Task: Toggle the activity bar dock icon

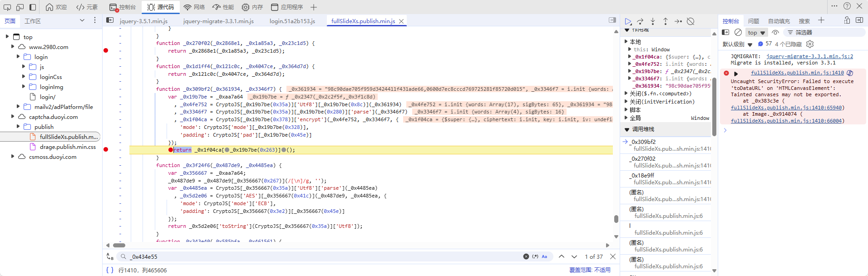Action: click(33, 7)
